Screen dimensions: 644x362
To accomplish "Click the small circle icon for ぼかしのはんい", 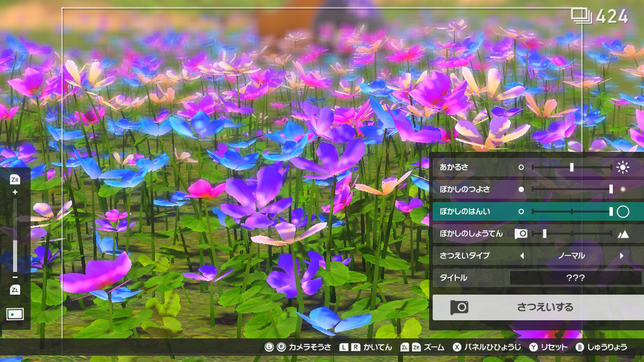I will click(521, 212).
